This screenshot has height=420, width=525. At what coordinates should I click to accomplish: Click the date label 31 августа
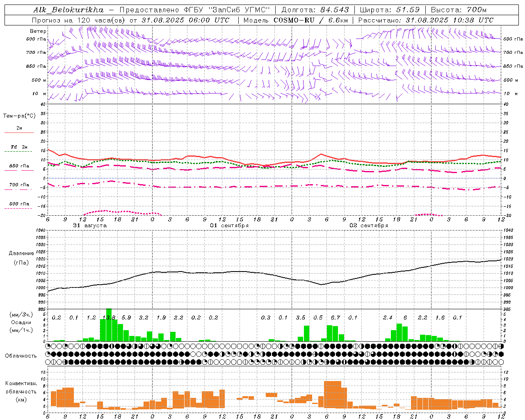(90, 226)
